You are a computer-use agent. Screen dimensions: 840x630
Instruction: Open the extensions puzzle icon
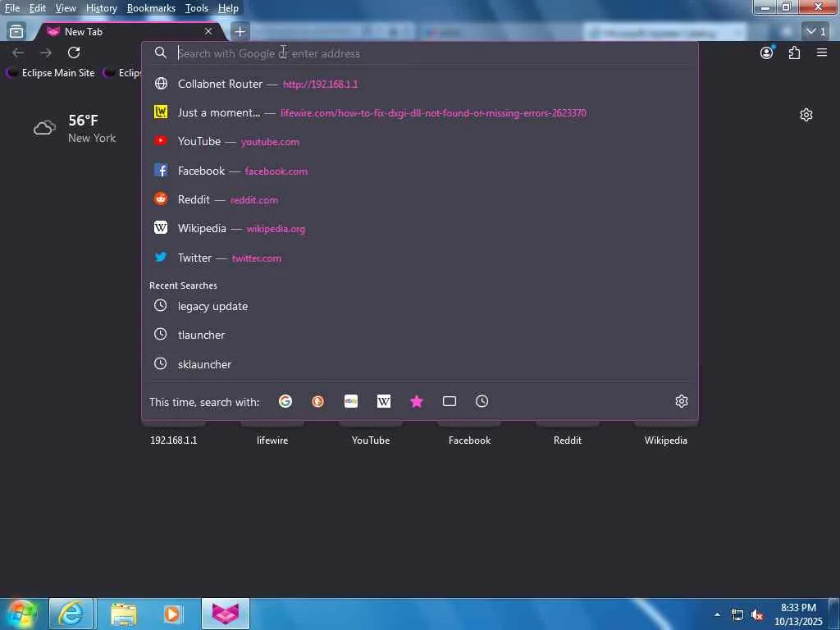click(794, 52)
